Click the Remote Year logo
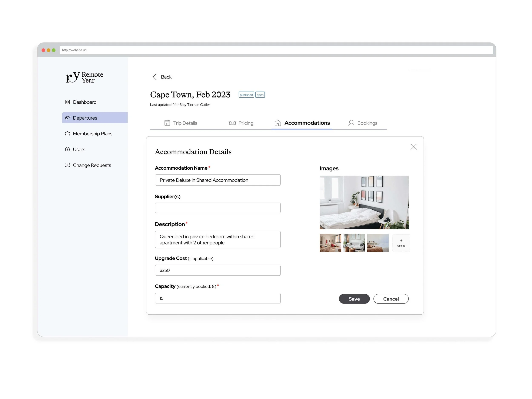 (84, 77)
